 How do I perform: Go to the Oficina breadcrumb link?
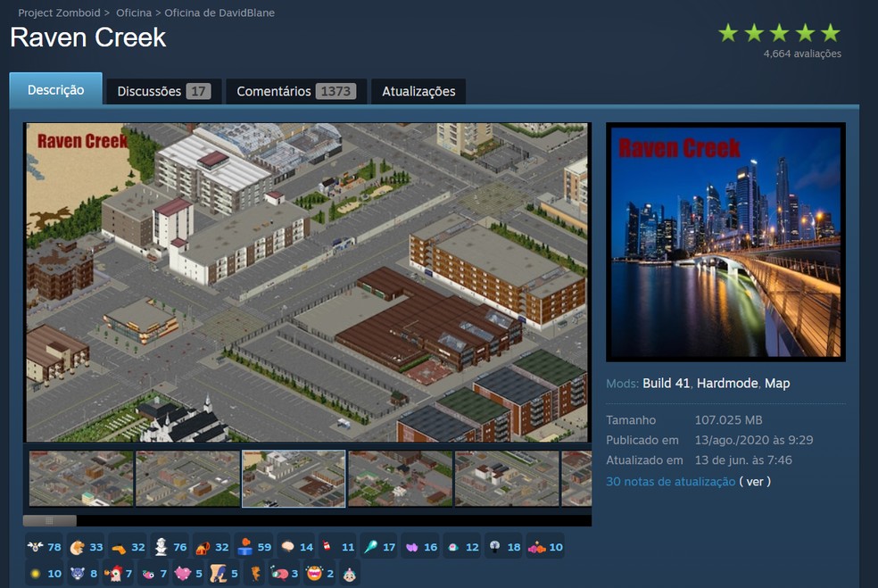click(134, 12)
